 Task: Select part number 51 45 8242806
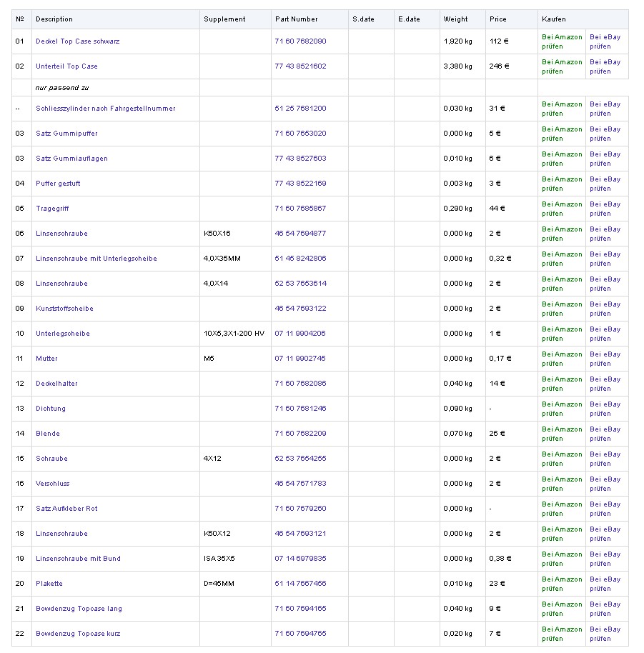300,259
